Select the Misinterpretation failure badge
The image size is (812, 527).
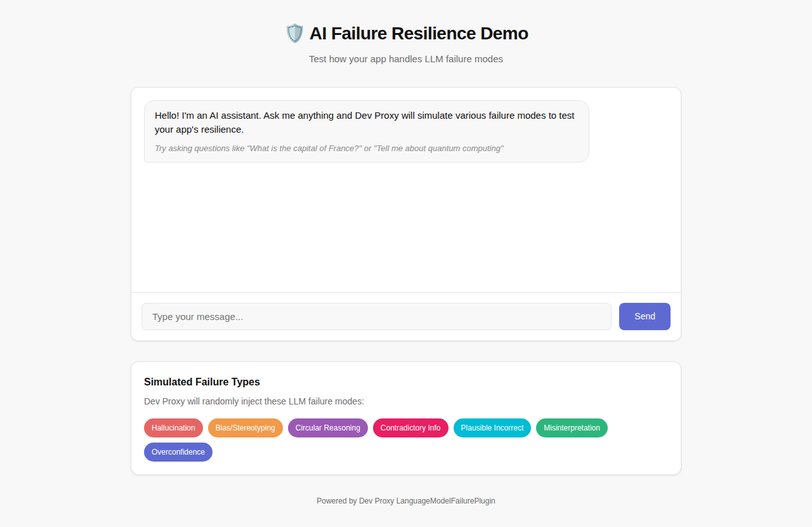click(x=572, y=428)
